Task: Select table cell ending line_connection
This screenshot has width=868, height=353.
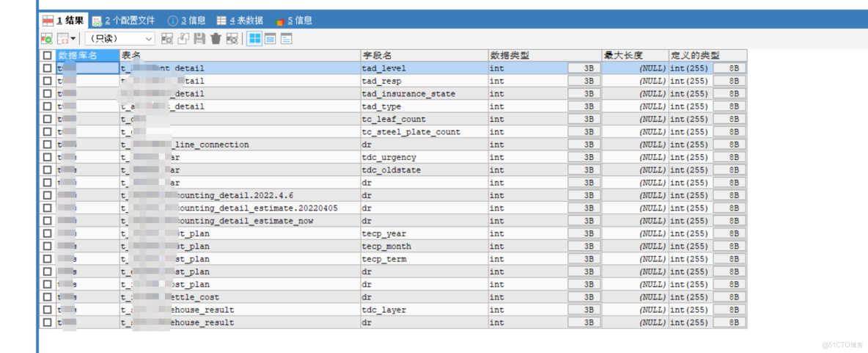Action: coord(240,145)
